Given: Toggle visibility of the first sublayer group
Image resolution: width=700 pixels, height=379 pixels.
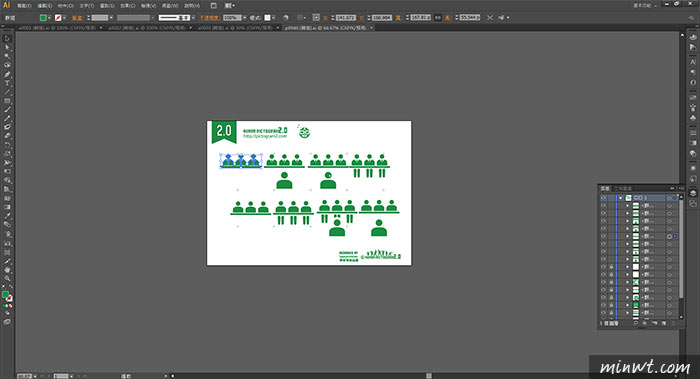Looking at the screenshot, I should pyautogui.click(x=604, y=206).
